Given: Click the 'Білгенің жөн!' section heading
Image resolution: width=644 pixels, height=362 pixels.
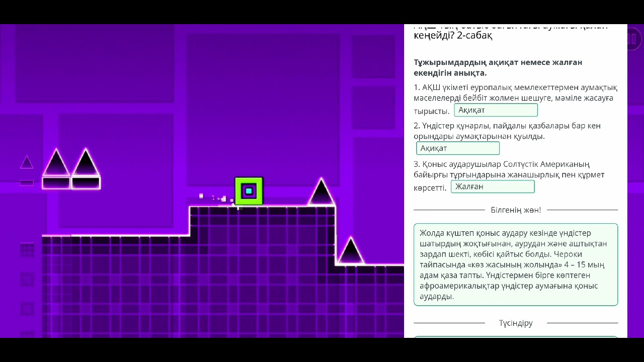Looking at the screenshot, I should [516, 210].
